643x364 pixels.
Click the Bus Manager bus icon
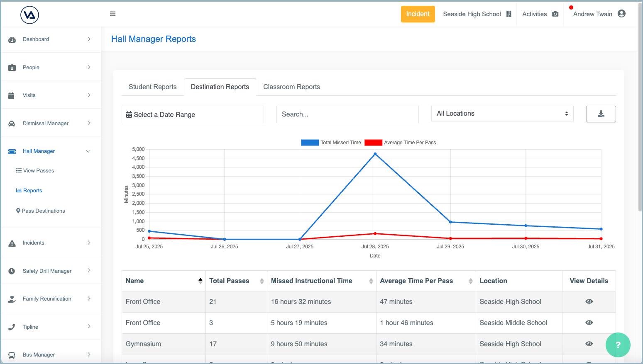pyautogui.click(x=12, y=355)
